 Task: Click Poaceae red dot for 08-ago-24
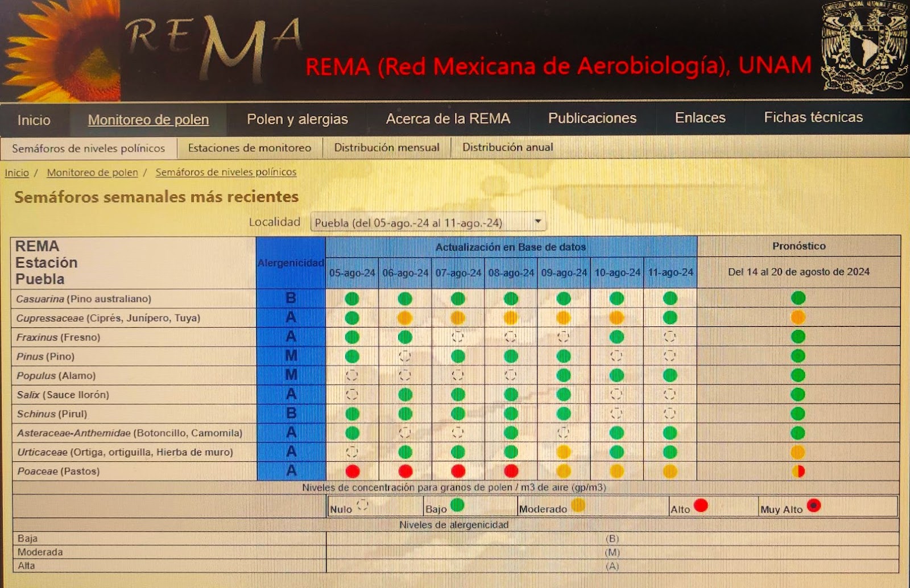click(x=511, y=471)
